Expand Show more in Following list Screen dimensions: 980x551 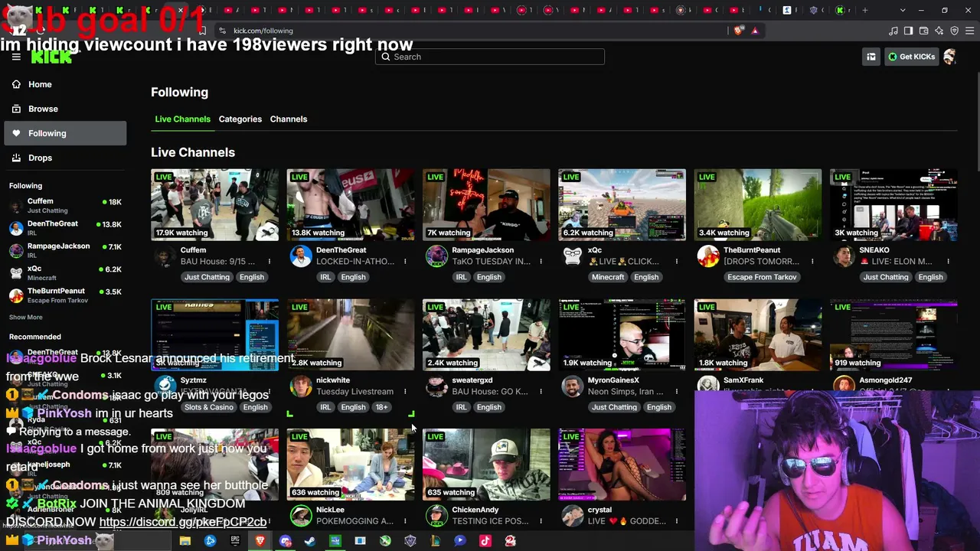pyautogui.click(x=26, y=318)
